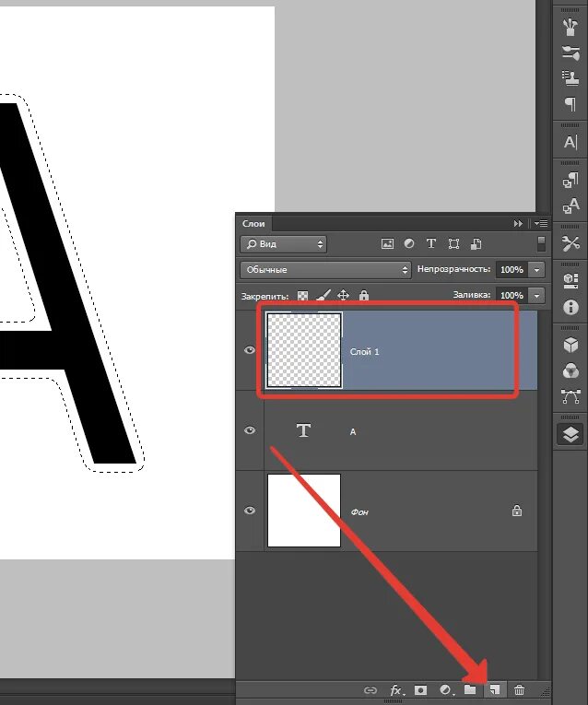Open the Channels panel icon

click(x=570, y=371)
